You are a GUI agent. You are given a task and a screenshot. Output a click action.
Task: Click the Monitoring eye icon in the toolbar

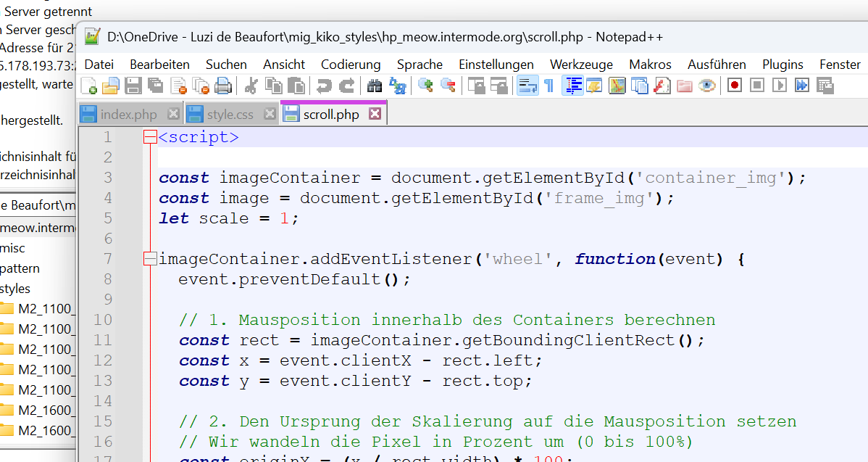click(707, 86)
